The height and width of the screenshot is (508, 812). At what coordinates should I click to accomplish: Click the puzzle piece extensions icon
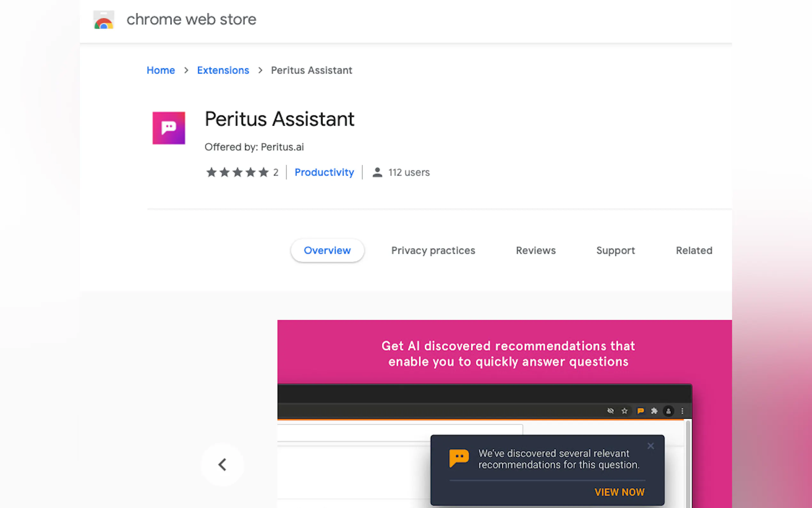(x=654, y=411)
